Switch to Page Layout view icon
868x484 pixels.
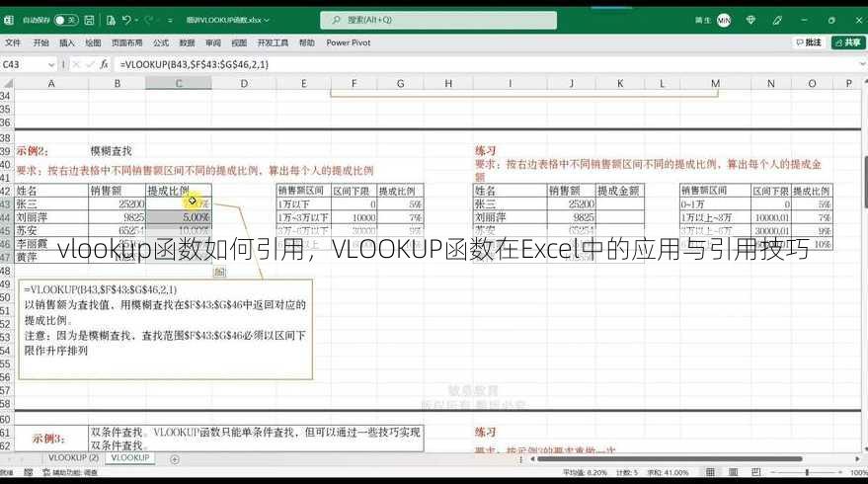[733, 472]
